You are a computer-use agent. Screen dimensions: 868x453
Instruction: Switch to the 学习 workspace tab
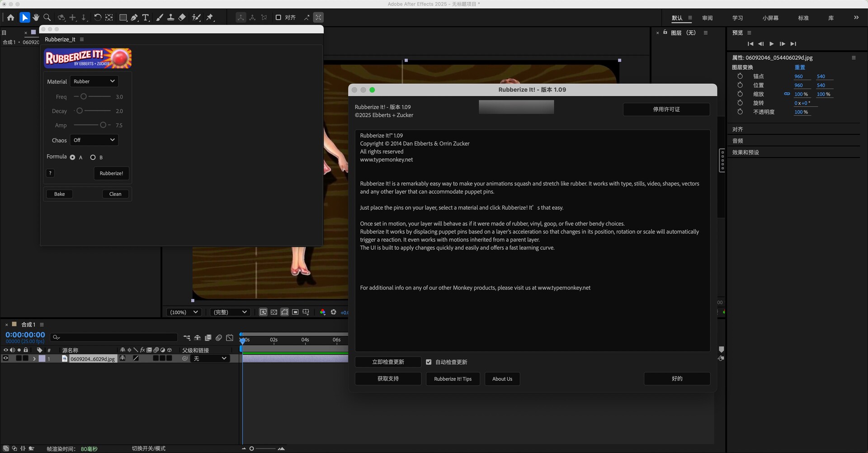[737, 18]
